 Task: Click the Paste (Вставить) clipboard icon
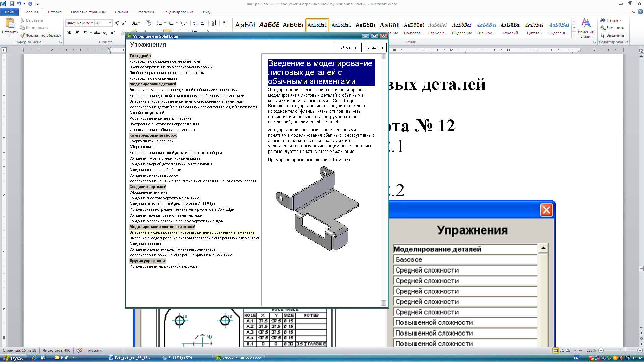tap(10, 23)
